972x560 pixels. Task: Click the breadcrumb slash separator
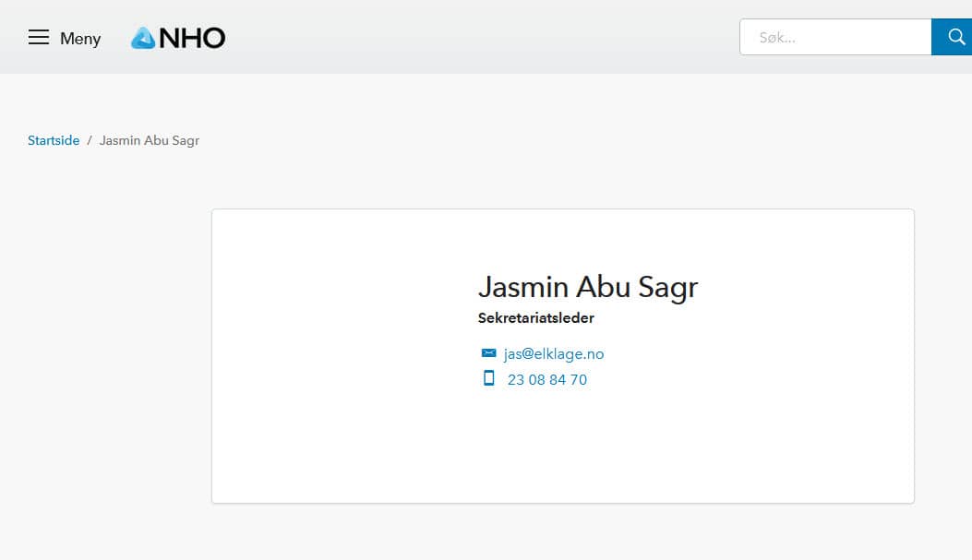[90, 140]
